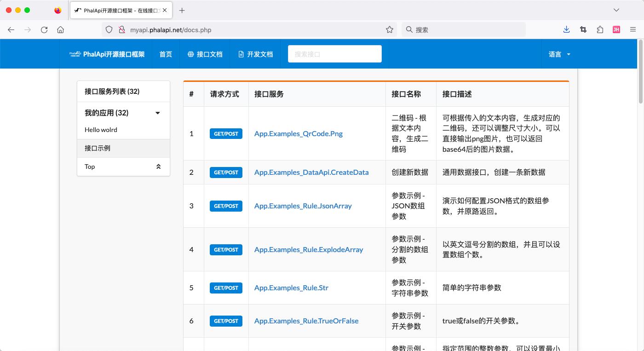
Task: Open App.Examples_Rule.TrueOrFalse
Action: (x=306, y=321)
